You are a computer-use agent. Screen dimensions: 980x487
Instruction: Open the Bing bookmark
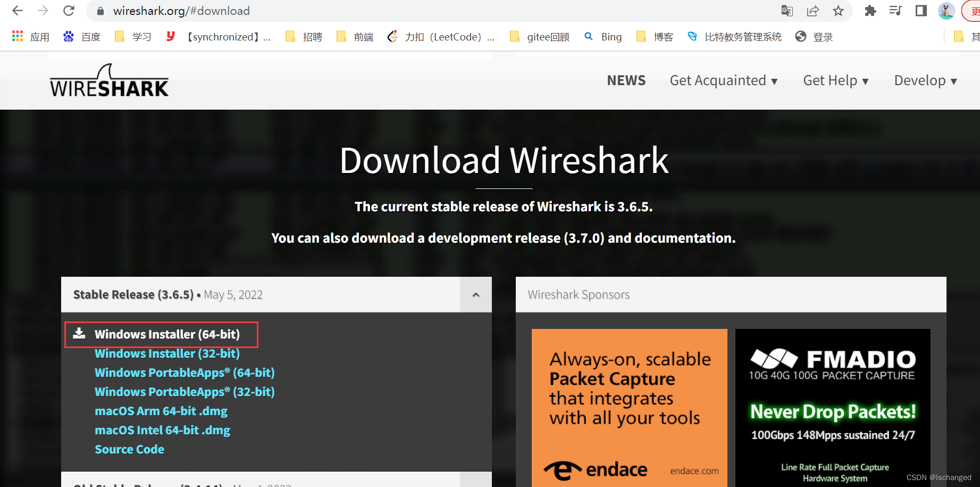(x=603, y=37)
